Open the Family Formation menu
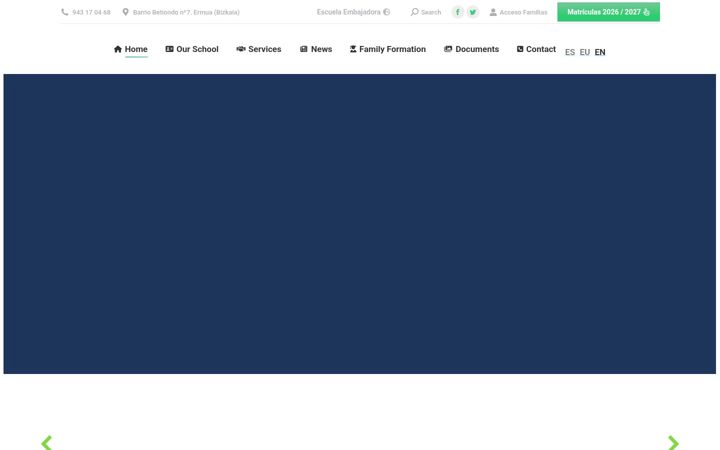 393,49
